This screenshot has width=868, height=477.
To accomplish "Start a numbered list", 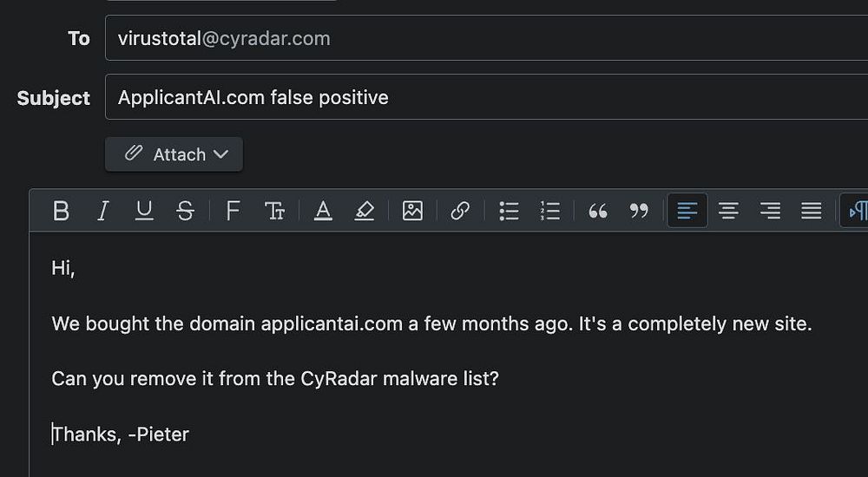I will point(550,211).
